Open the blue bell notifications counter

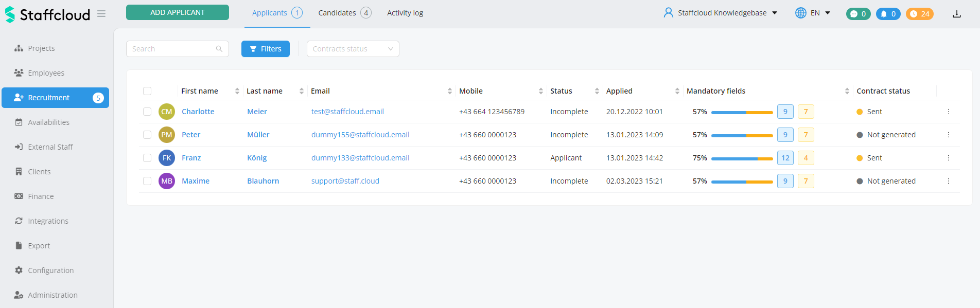tap(888, 14)
